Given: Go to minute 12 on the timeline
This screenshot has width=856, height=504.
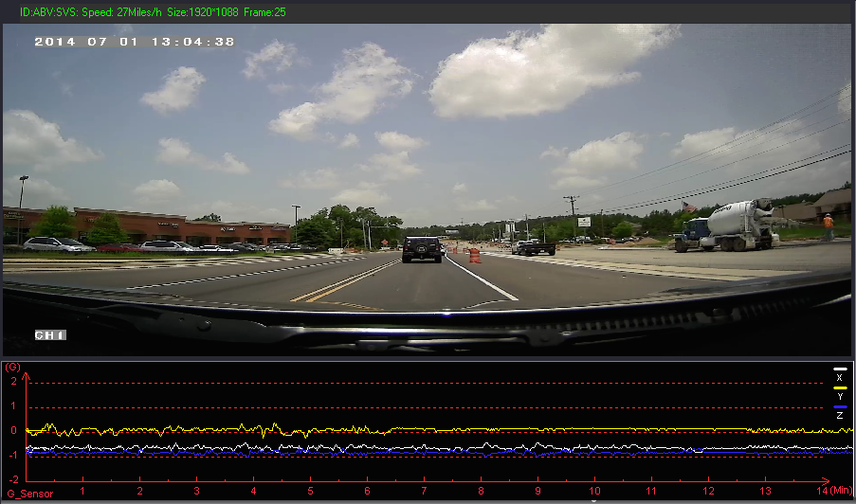Looking at the screenshot, I should (x=708, y=491).
